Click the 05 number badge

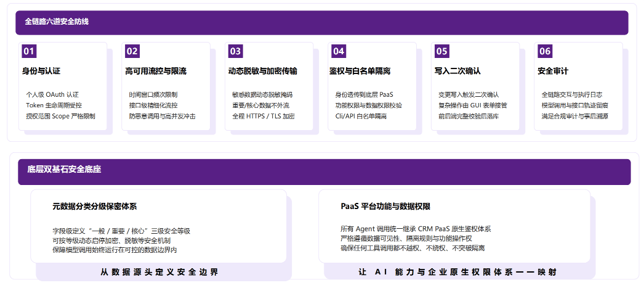(x=441, y=51)
